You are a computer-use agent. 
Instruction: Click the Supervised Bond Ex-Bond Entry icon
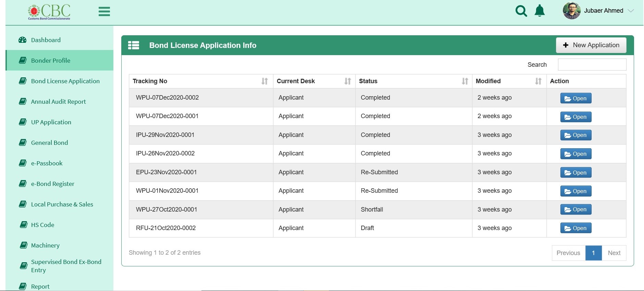coord(23,266)
